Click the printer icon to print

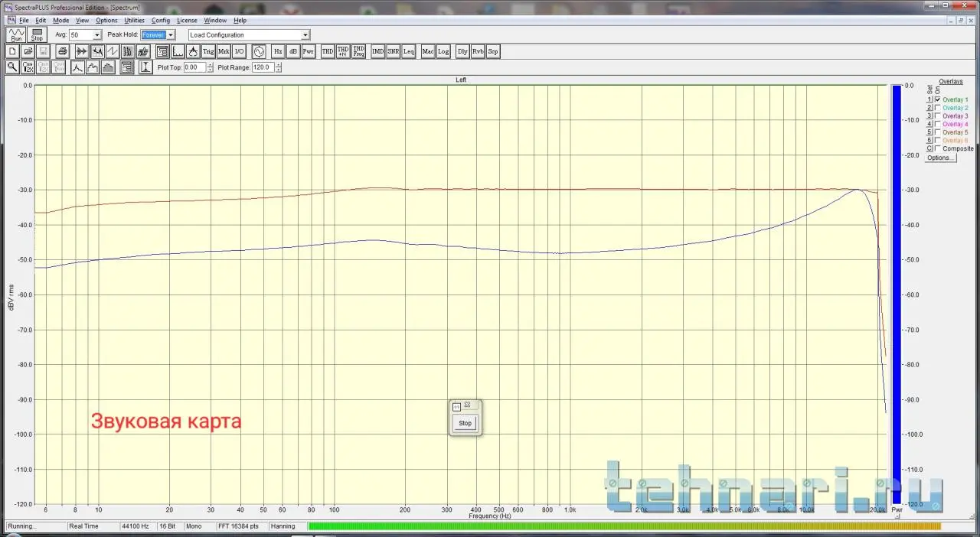(x=63, y=51)
